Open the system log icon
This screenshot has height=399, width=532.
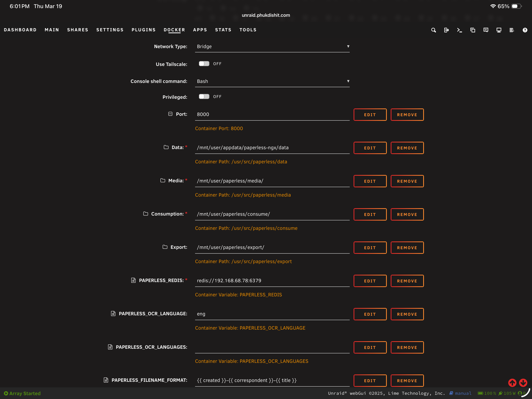click(x=512, y=30)
